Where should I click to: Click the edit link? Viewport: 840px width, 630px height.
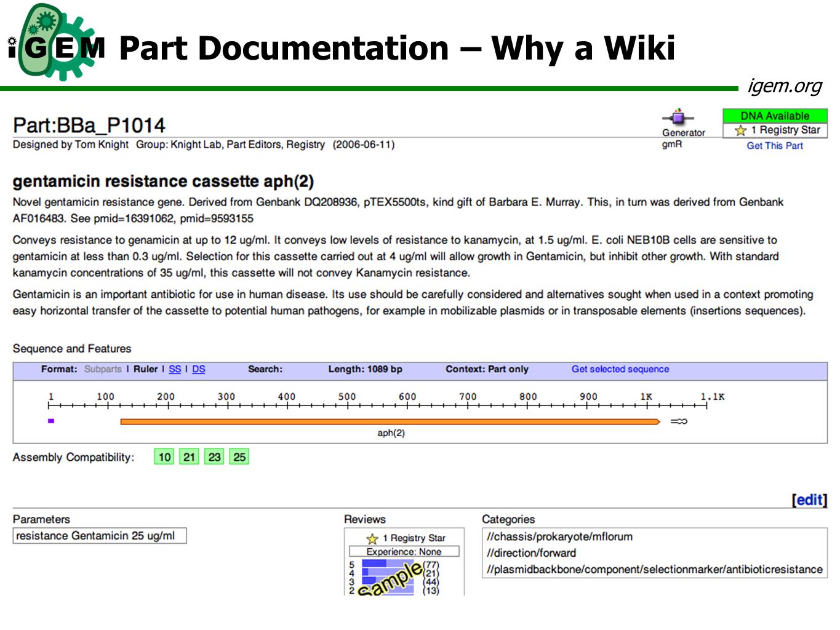pos(809,500)
